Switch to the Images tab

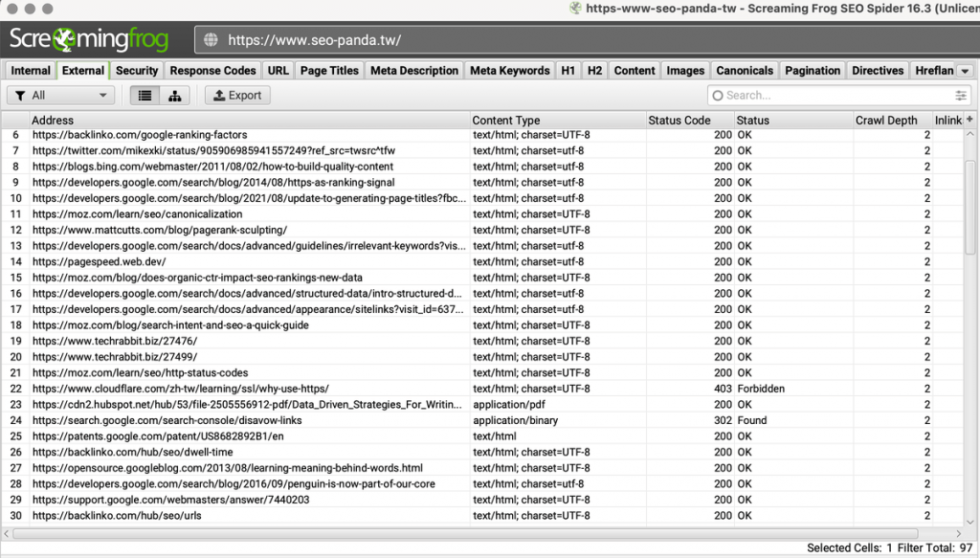pos(685,71)
